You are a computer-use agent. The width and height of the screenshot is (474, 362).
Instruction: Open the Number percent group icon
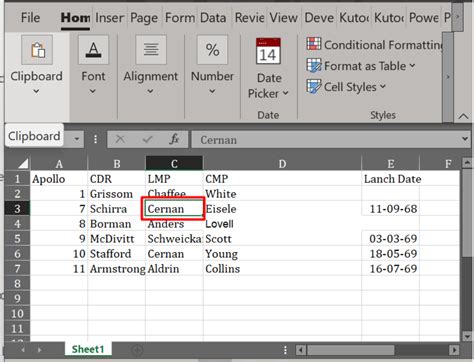pyautogui.click(x=212, y=50)
